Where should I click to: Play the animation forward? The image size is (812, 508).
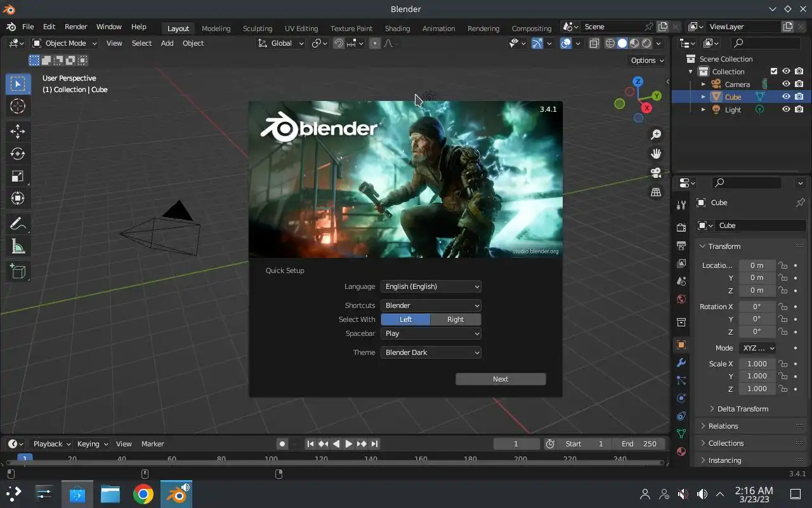point(348,444)
